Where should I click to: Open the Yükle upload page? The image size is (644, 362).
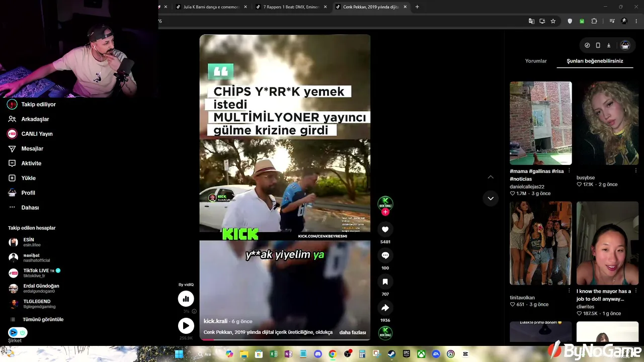pos(28,178)
